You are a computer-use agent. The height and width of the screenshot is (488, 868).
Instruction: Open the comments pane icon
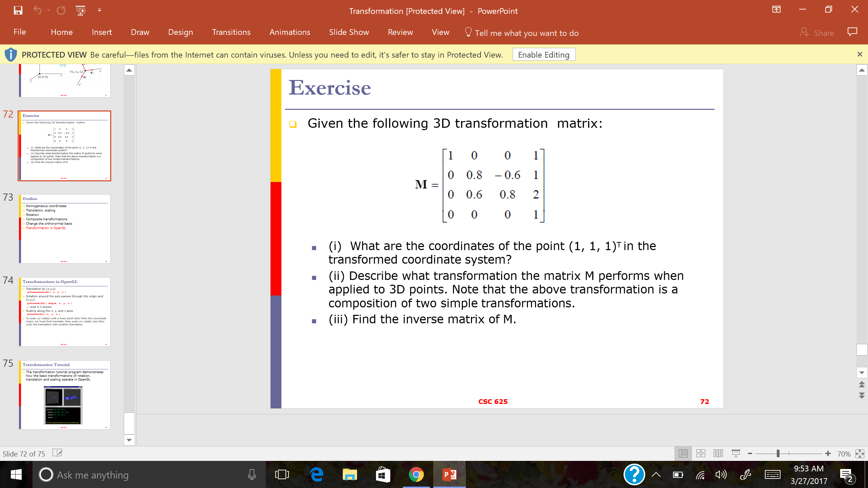[x=852, y=32]
